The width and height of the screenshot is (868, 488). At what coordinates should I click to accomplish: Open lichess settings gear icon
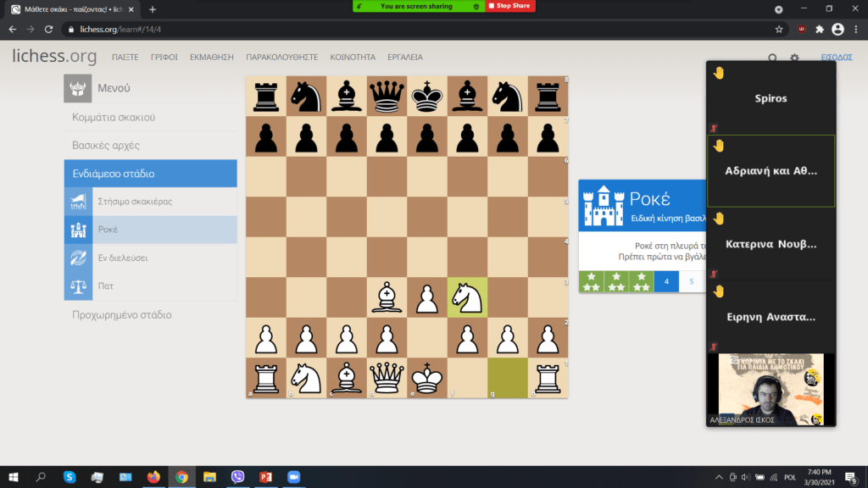794,58
